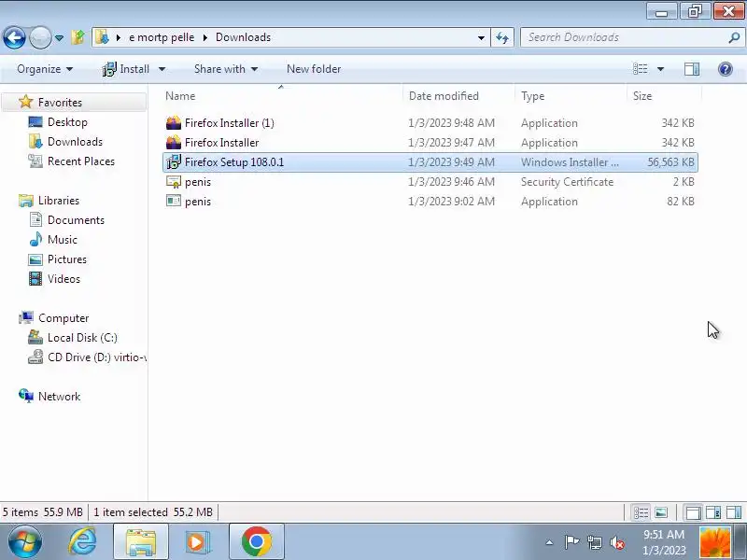The width and height of the screenshot is (747, 560).
Task: Open the network tray icon
Action: pos(595,542)
